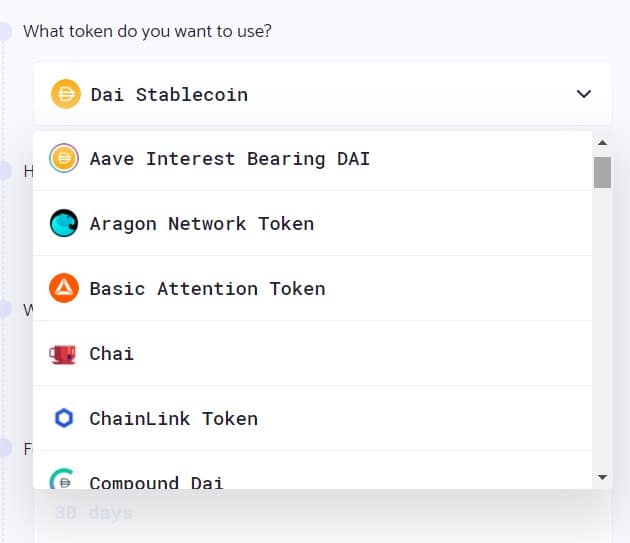Click the blue ChainLink hexagon icon
This screenshot has height=543, width=630.
(x=64, y=418)
